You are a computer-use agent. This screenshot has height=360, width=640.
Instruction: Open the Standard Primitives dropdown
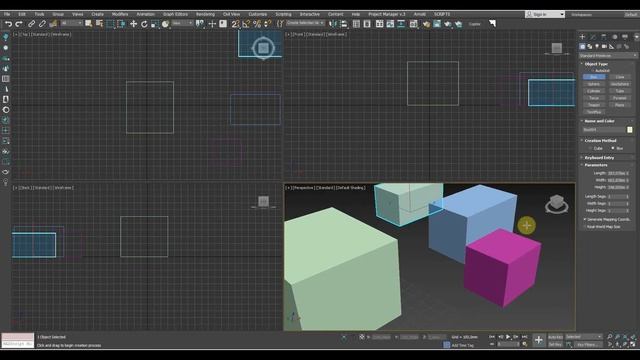[608, 56]
